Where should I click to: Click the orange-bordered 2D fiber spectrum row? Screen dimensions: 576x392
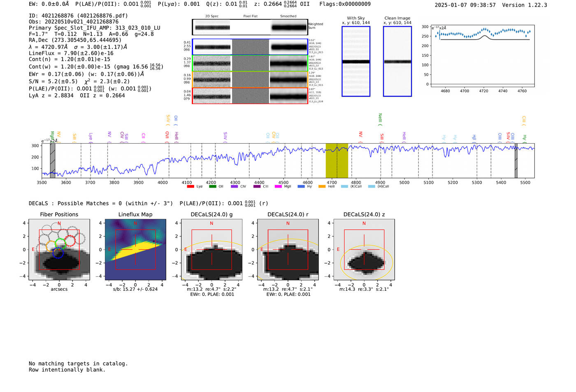(x=250, y=79)
